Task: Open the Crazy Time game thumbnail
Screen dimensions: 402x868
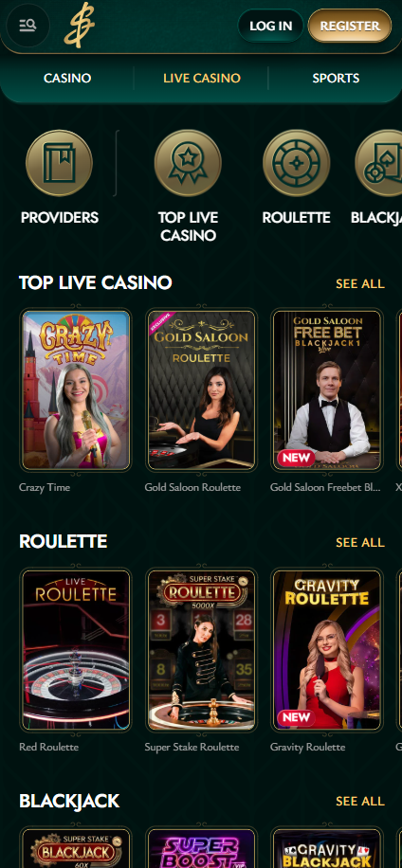Action: [76, 389]
